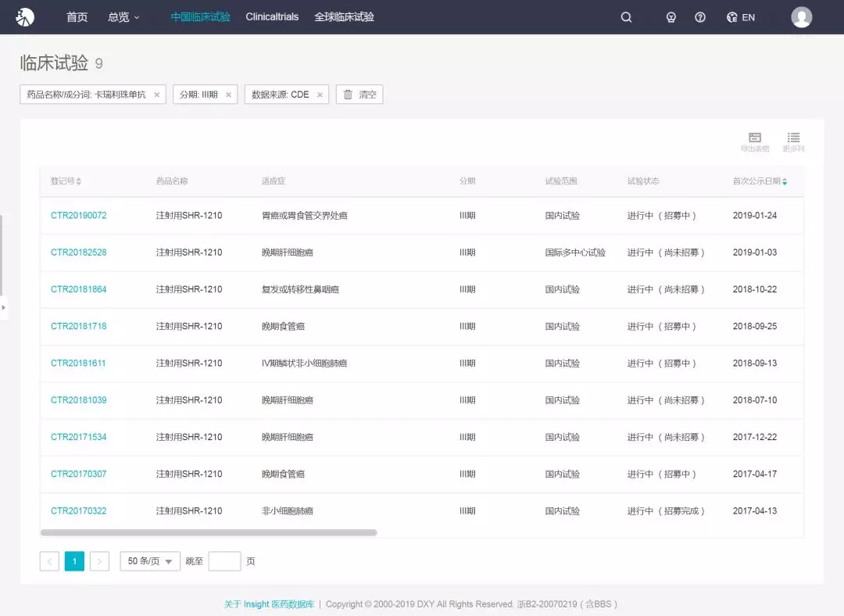Viewport: 844px width, 616px height.
Task: Open trial CTR20181864
Action: tap(79, 289)
